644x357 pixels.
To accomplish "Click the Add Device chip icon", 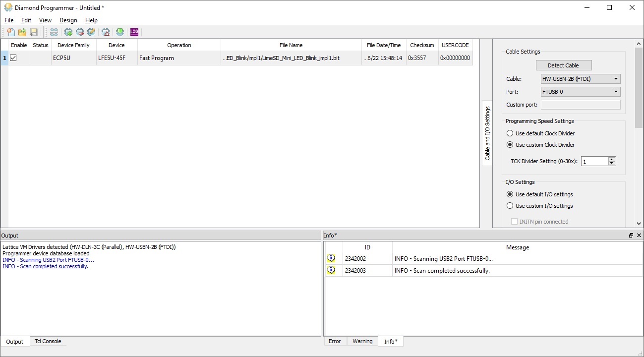I will (x=68, y=32).
